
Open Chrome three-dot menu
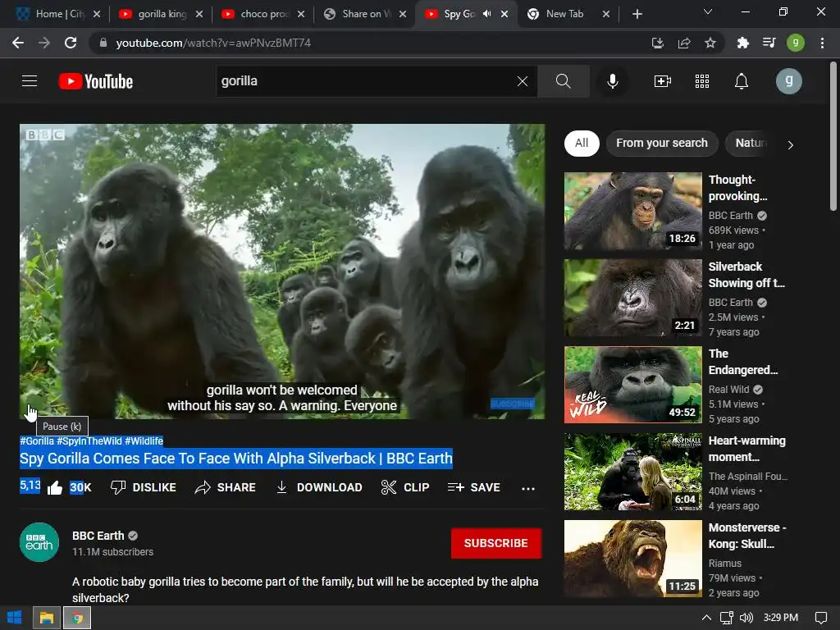pos(822,43)
